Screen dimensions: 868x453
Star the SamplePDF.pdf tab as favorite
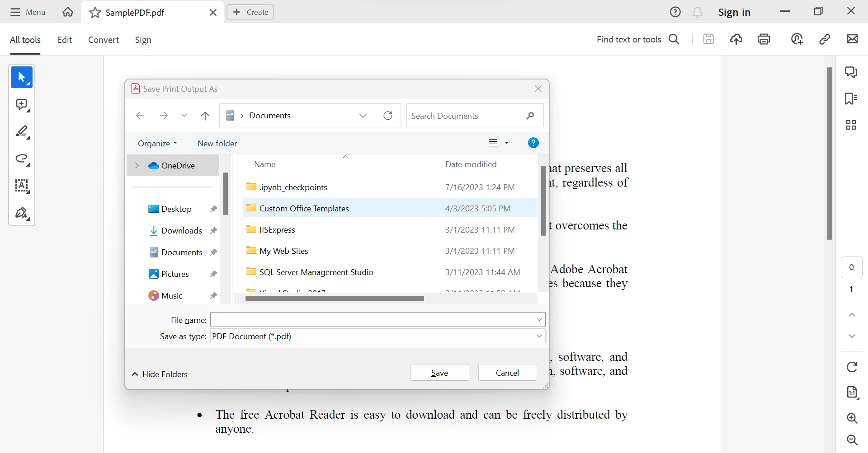coord(95,13)
